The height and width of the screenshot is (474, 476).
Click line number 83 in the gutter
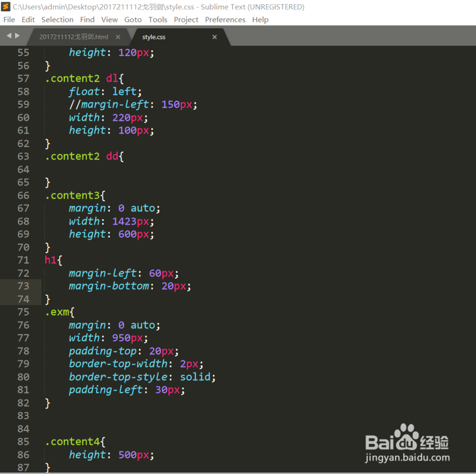(x=23, y=416)
